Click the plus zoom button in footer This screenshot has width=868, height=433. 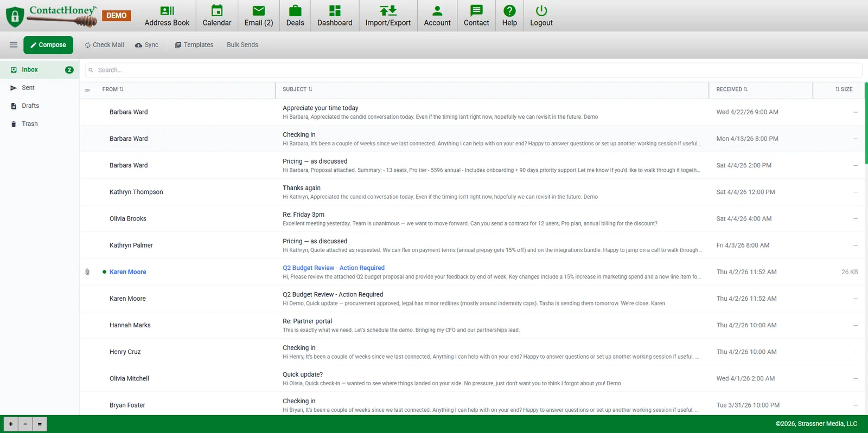click(x=11, y=424)
